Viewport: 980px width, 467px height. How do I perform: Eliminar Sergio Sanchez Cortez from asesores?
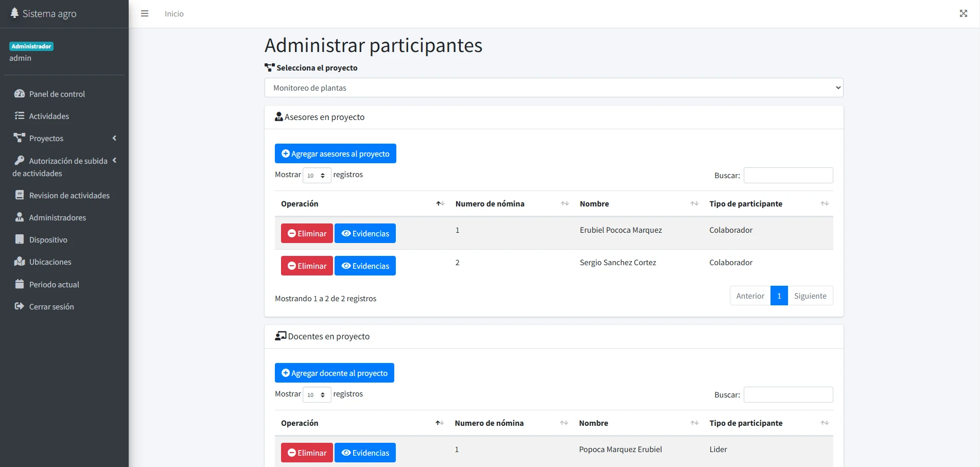(307, 266)
